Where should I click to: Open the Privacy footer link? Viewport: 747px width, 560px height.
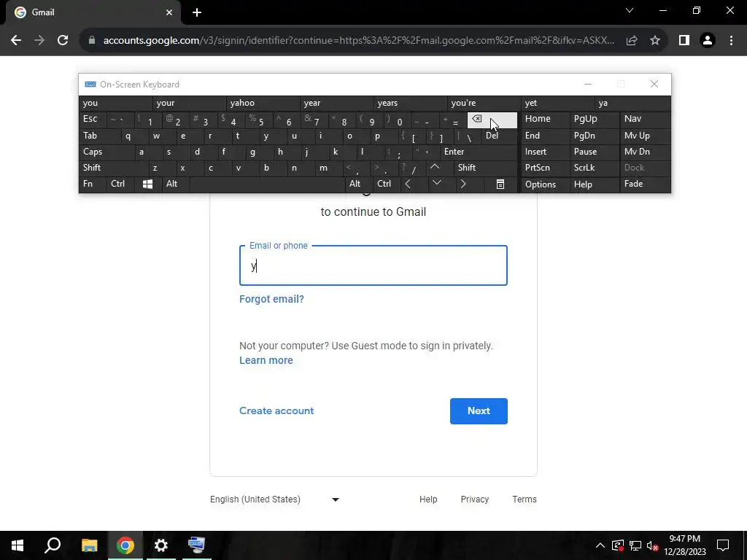(x=474, y=499)
